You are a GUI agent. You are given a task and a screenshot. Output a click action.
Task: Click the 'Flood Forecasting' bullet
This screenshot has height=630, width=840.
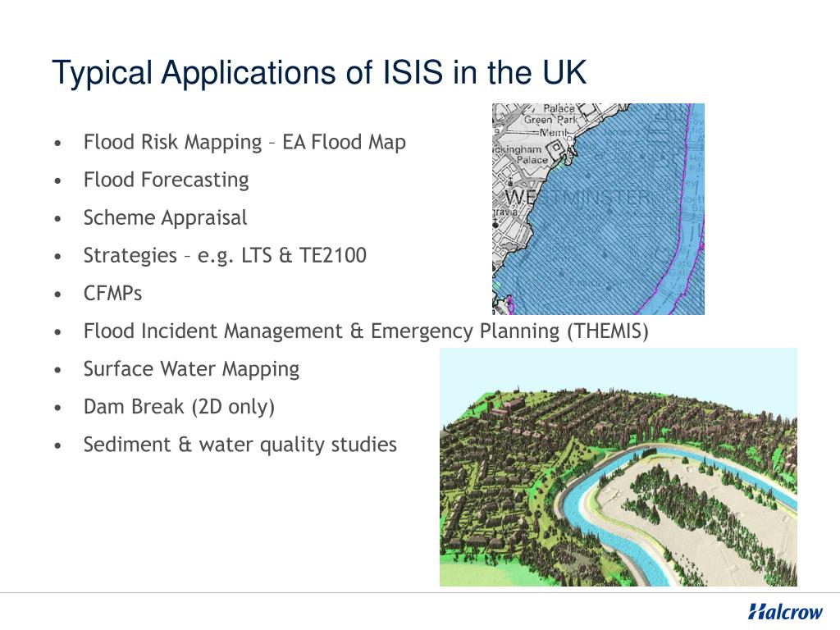[166, 180]
